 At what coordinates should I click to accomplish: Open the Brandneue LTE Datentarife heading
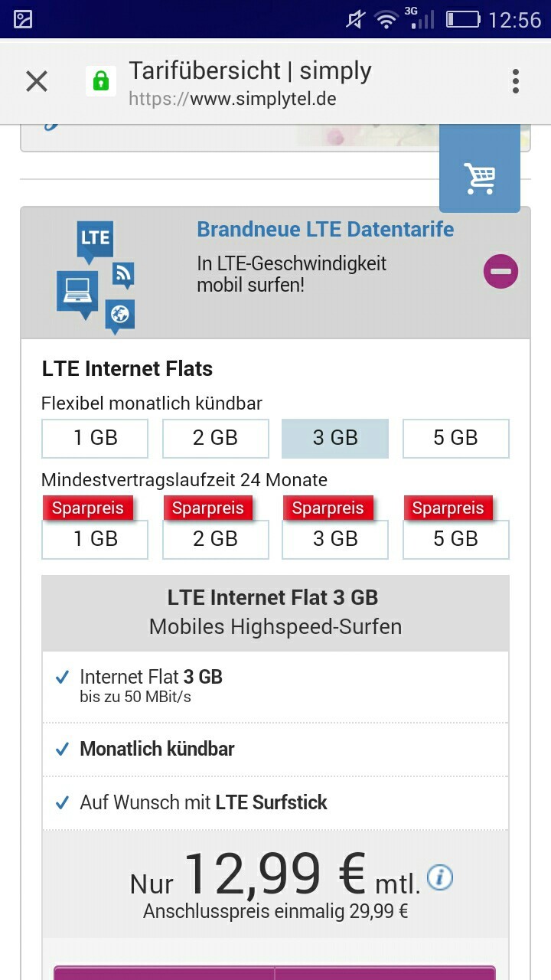pyautogui.click(x=325, y=230)
